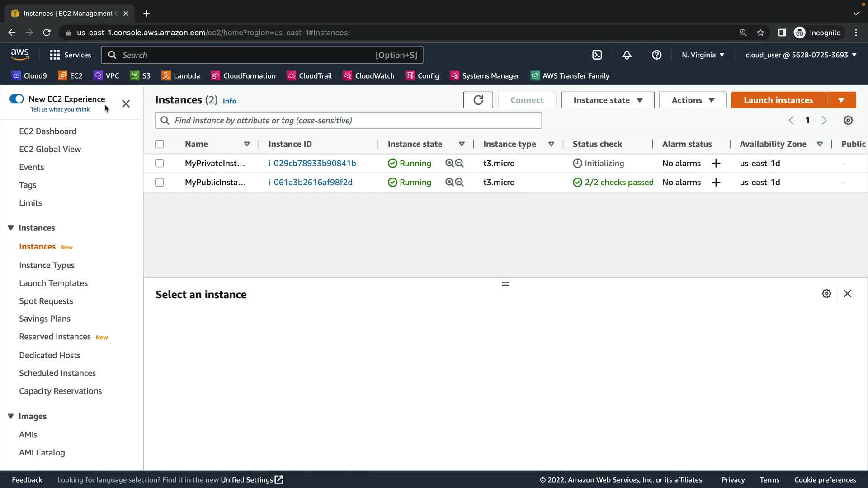Open table preferences gear icon
This screenshot has height=488, width=868.
(848, 120)
